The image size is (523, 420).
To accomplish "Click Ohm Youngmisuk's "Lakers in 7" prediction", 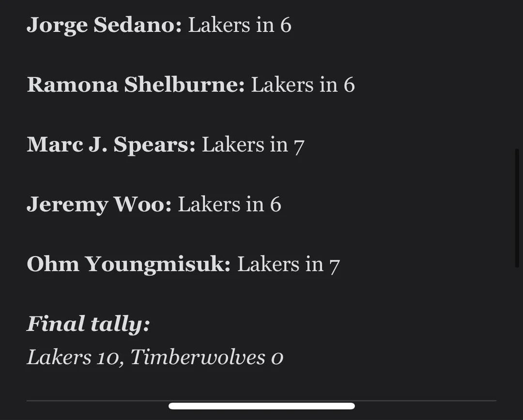I will pos(289,265).
